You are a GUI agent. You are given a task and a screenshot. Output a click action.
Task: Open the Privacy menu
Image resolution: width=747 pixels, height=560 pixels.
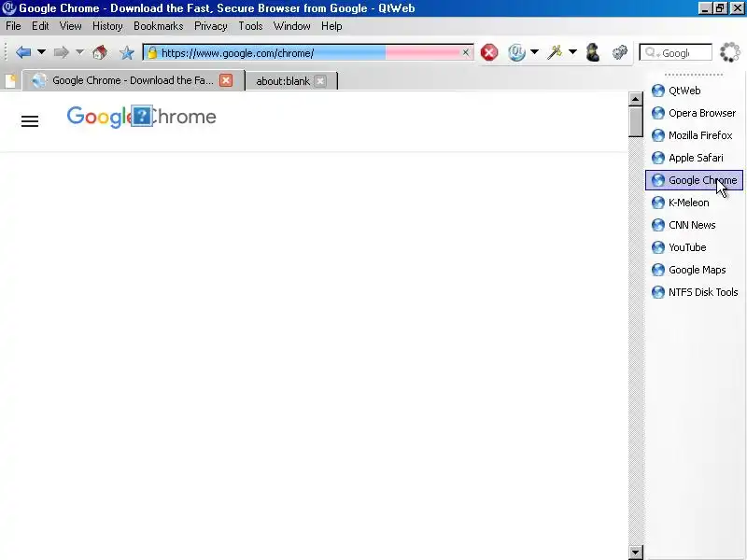[x=211, y=26]
